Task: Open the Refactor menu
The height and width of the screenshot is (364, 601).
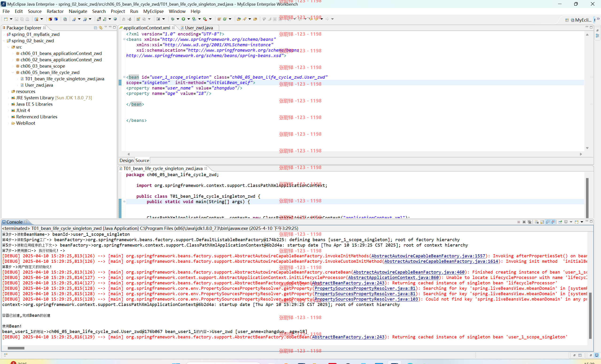Action: 55,11
